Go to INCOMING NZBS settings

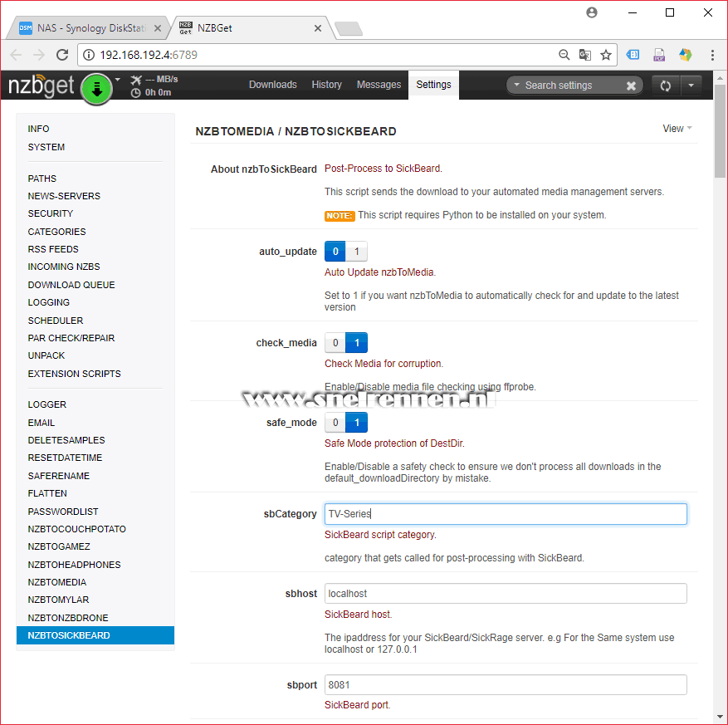click(64, 267)
